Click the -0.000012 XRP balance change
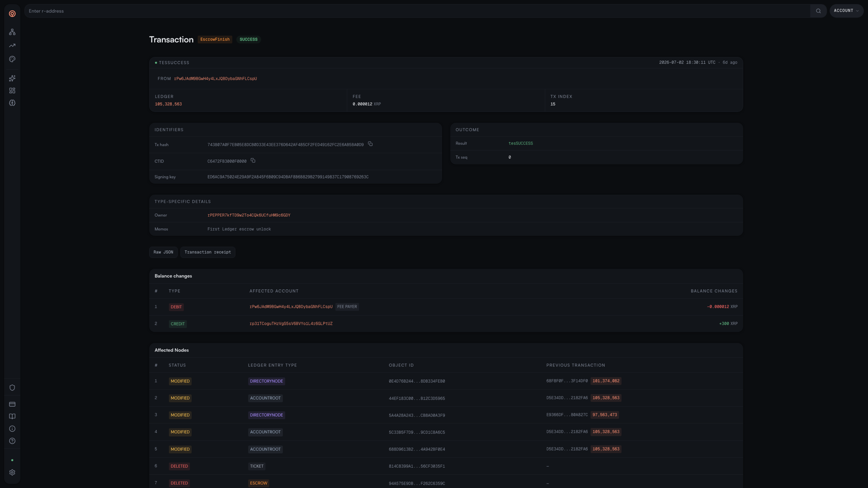Viewport: 868px width, 488px height. (x=722, y=307)
